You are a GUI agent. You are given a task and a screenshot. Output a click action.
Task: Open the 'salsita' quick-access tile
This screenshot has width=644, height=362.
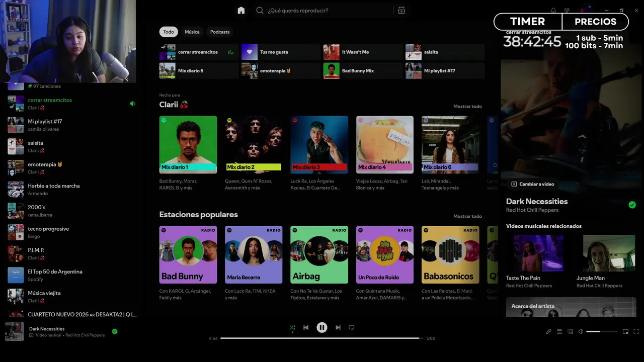pyautogui.click(x=445, y=52)
